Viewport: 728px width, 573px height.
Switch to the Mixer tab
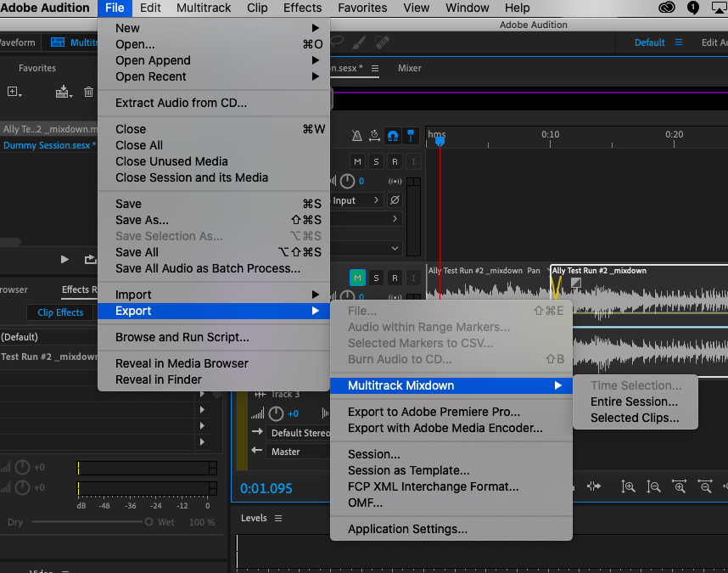[x=410, y=68]
